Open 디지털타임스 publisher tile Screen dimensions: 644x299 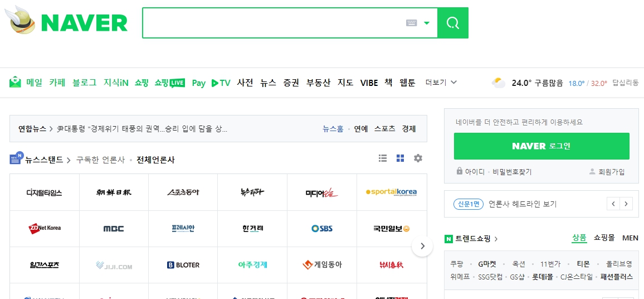coord(45,192)
